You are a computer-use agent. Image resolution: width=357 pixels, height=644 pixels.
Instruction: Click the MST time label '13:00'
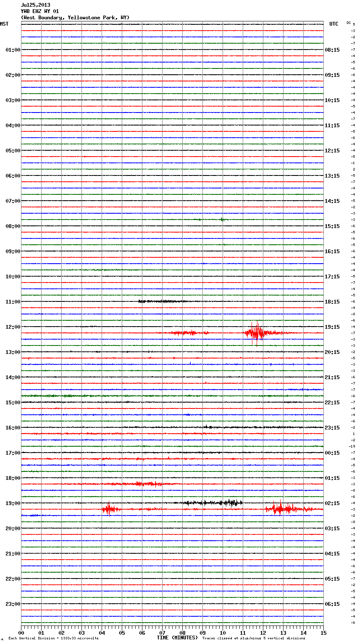point(13,352)
